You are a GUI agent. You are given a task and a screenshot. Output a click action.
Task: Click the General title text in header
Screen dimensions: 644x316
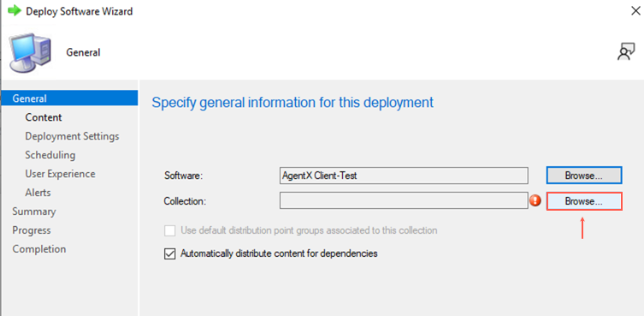pyautogui.click(x=83, y=53)
